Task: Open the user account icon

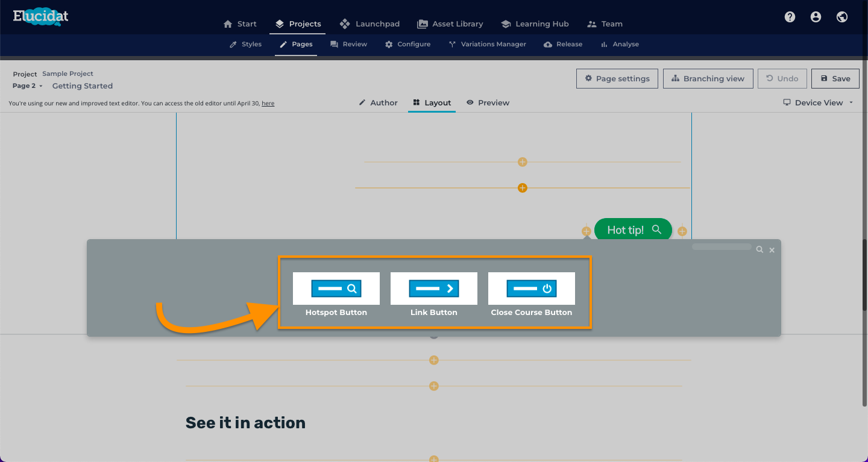Action: point(816,17)
